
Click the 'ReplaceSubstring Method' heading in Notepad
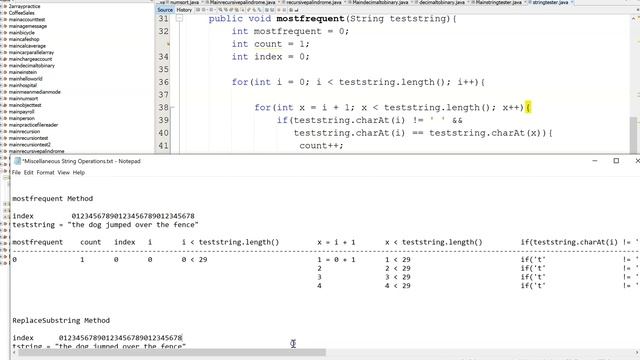pyautogui.click(x=61, y=321)
